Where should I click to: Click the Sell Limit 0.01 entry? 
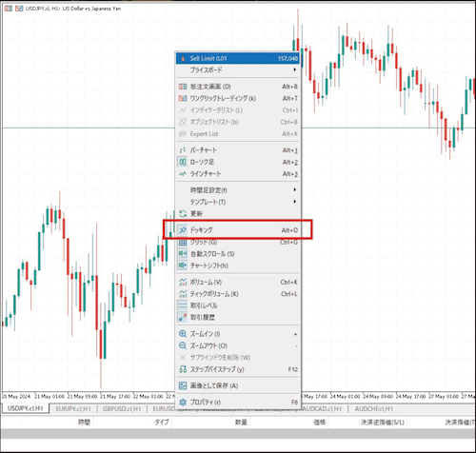[x=237, y=58]
